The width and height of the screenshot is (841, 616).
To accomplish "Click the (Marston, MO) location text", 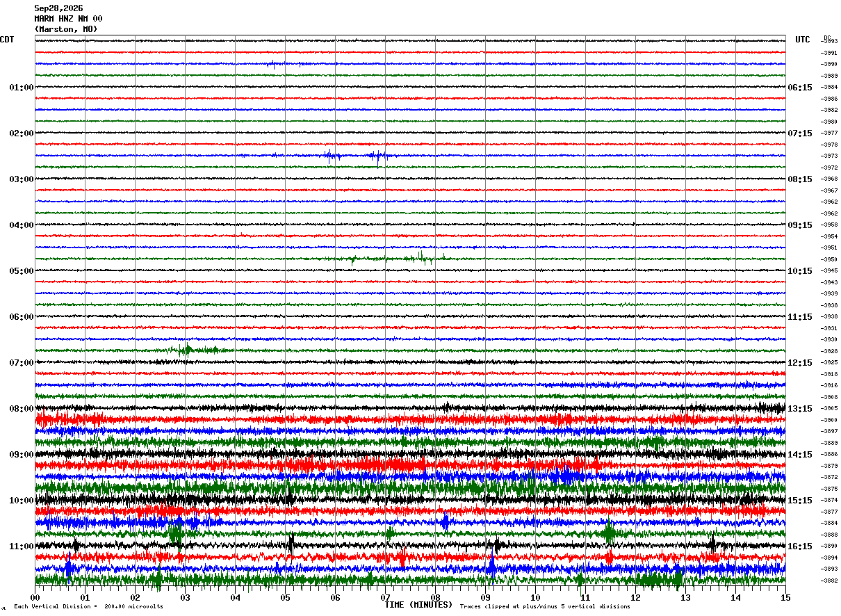I will [x=66, y=29].
